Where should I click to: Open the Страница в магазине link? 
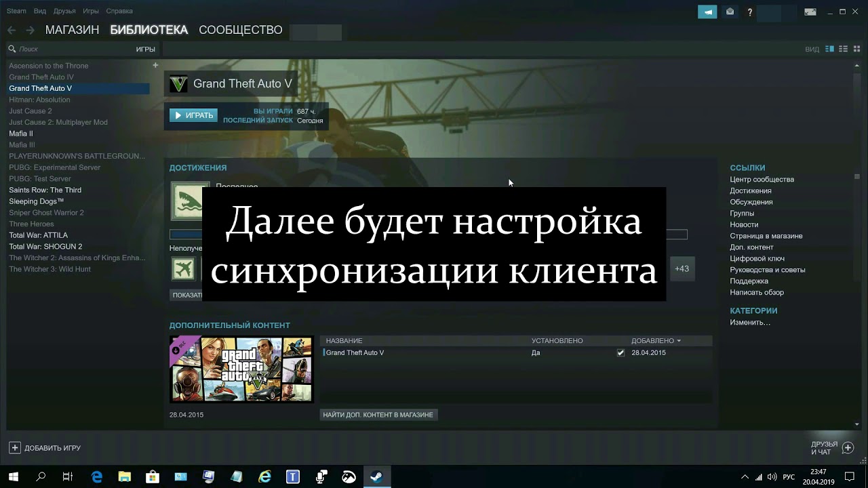766,236
